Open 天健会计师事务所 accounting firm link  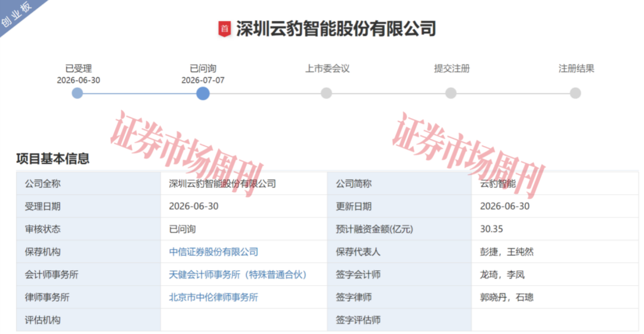click(238, 274)
